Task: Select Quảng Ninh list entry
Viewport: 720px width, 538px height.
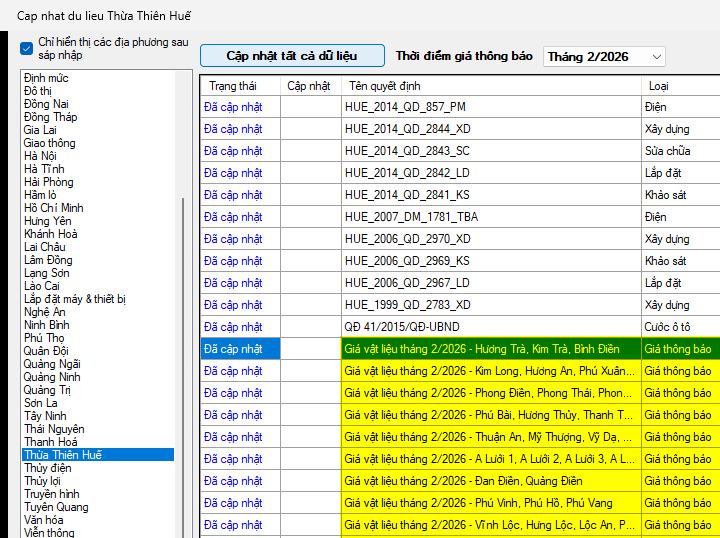Action: 52,377
